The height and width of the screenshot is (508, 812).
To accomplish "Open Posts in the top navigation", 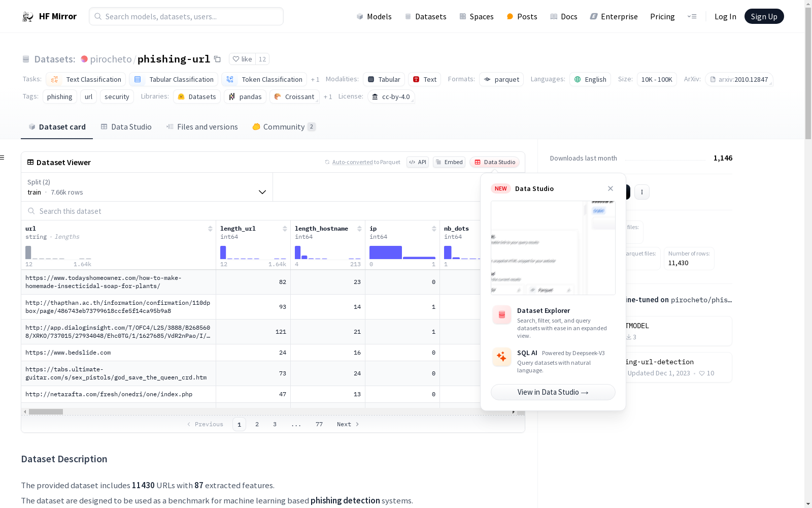I will click(x=522, y=16).
